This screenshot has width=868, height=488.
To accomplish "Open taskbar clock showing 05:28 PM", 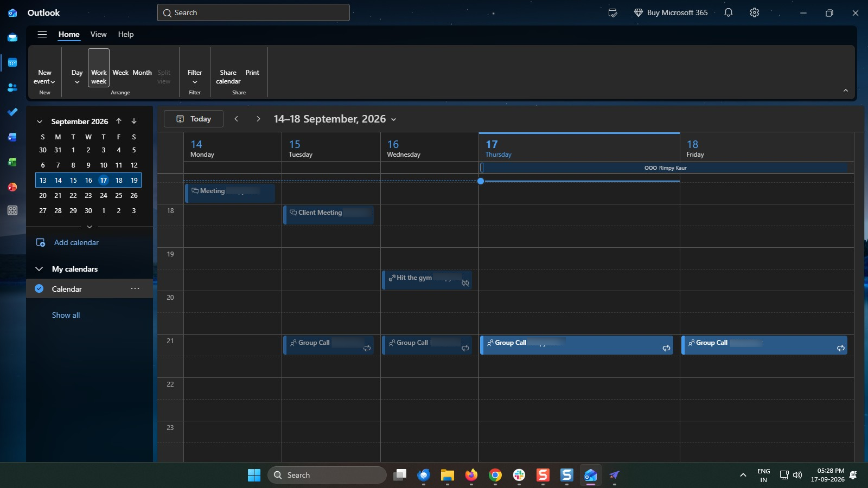I will [x=827, y=475].
